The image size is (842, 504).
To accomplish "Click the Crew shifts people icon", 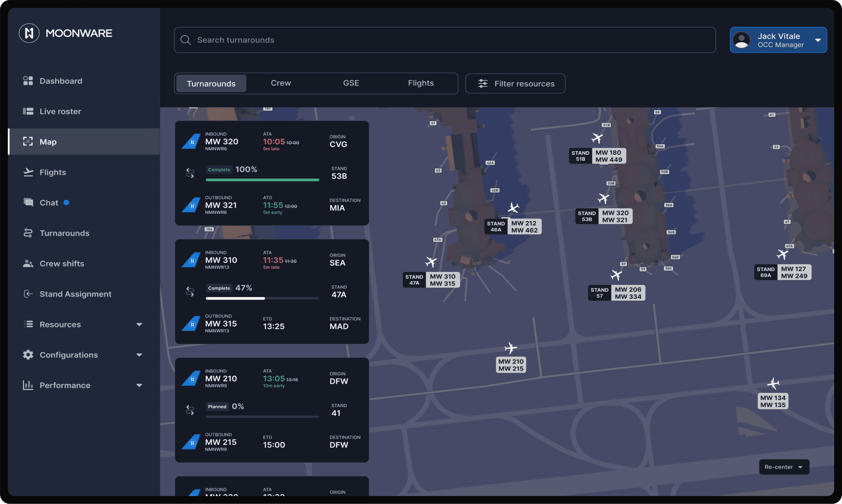I will [x=28, y=263].
